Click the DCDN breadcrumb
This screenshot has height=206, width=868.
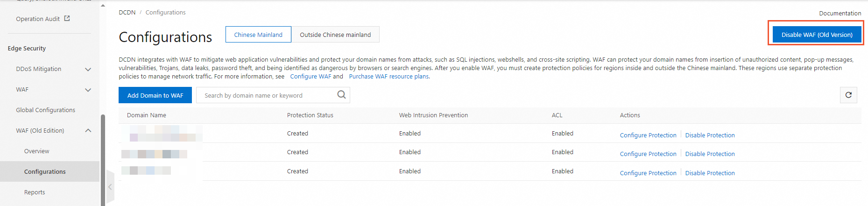[127, 13]
